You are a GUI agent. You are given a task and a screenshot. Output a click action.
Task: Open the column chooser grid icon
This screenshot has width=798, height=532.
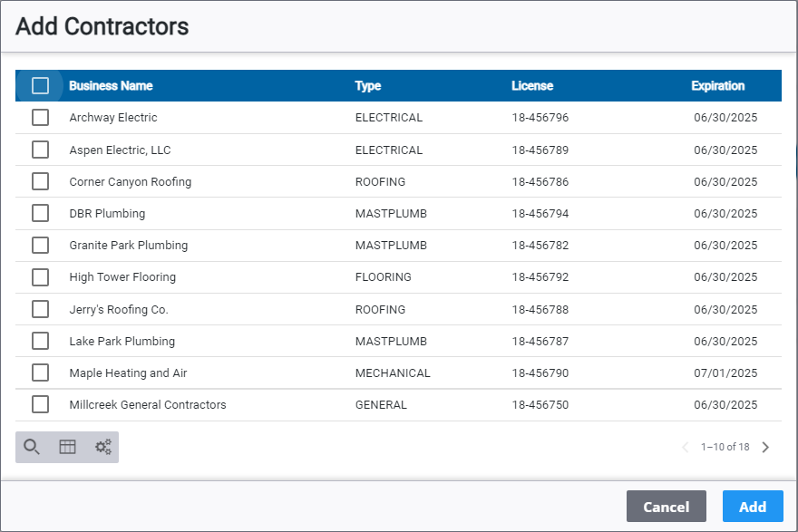(67, 447)
